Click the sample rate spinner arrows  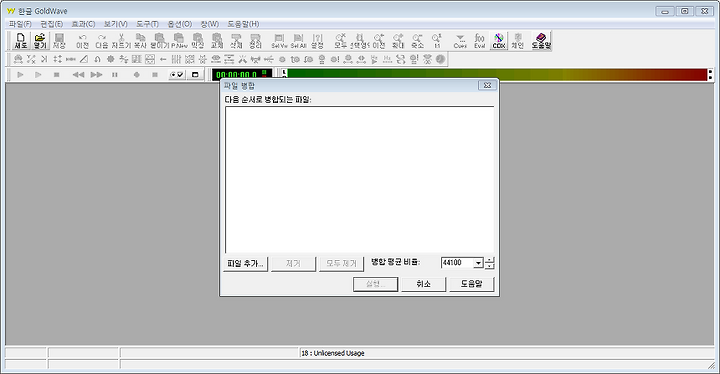489,263
